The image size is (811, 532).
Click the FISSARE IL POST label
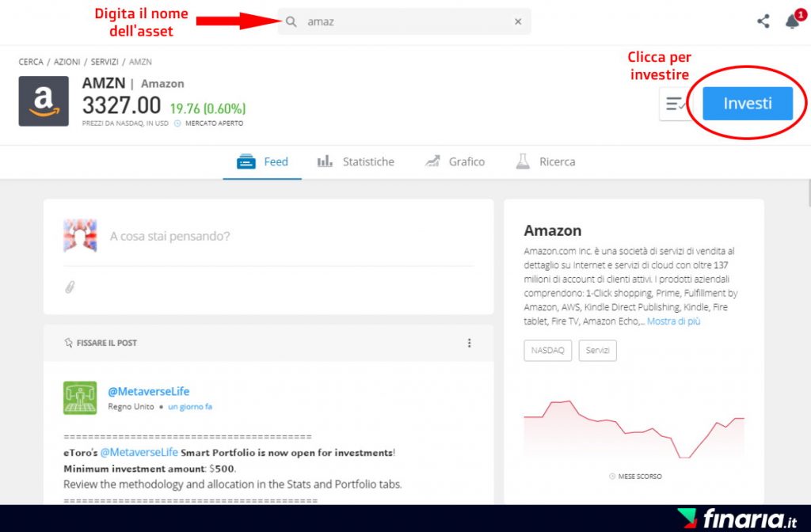(x=107, y=343)
